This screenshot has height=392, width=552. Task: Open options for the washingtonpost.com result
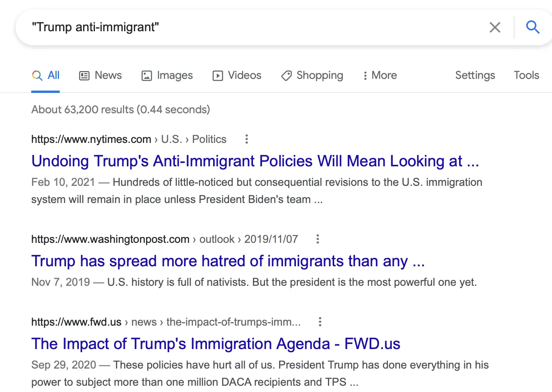(x=318, y=239)
